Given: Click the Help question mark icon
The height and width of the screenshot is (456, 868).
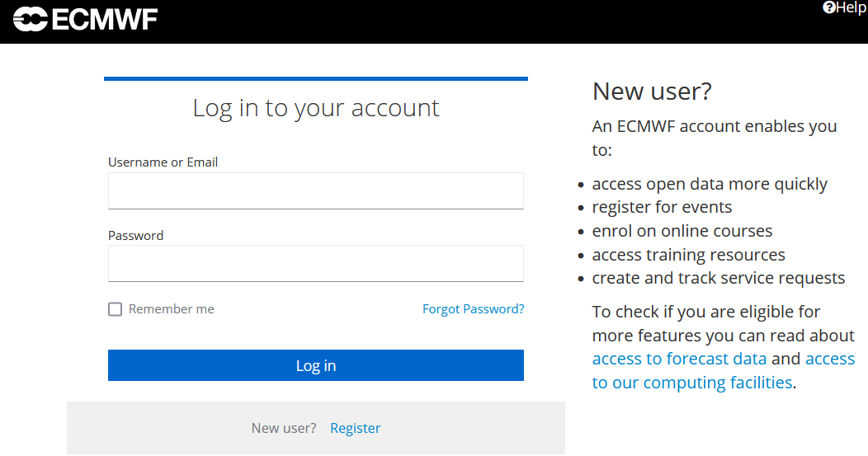Looking at the screenshot, I should click(829, 7).
